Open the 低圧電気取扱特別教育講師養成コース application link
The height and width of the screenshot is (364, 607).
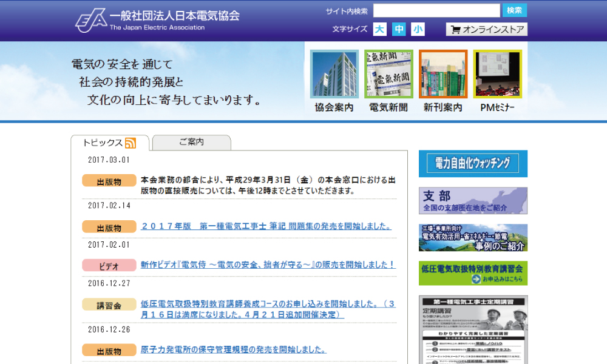[x=268, y=309]
